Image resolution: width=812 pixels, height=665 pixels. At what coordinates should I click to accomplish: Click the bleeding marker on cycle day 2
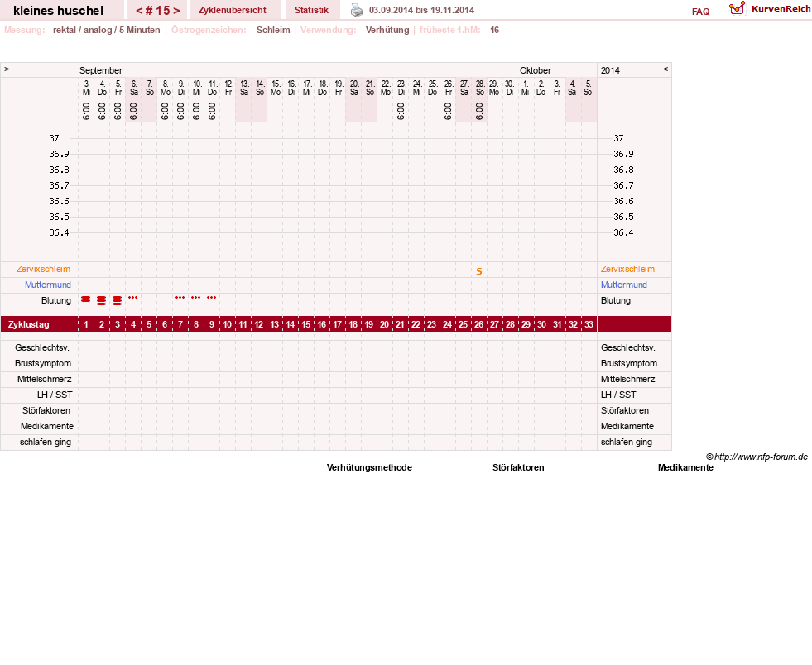(102, 301)
